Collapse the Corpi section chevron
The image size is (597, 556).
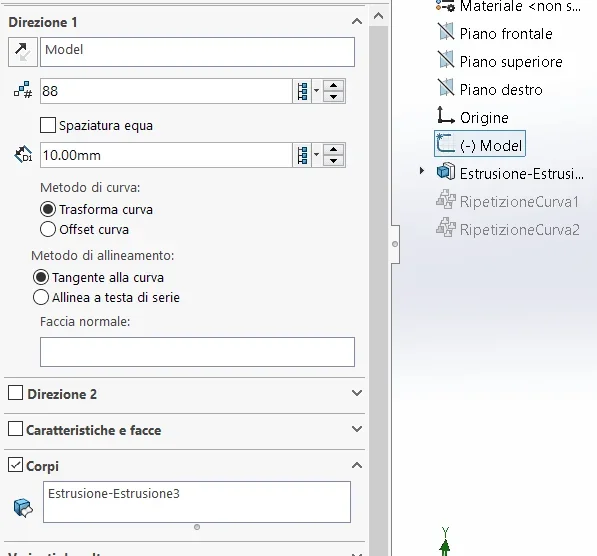click(x=357, y=465)
